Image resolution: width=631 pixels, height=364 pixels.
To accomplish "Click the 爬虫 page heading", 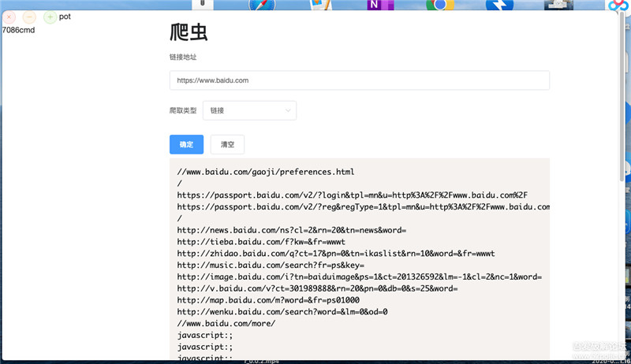I will click(x=189, y=32).
